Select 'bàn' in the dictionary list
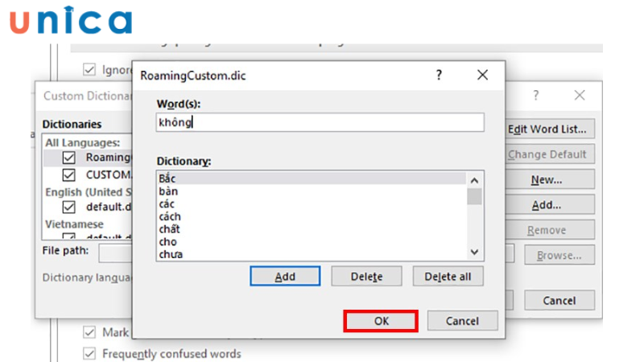 click(x=312, y=191)
